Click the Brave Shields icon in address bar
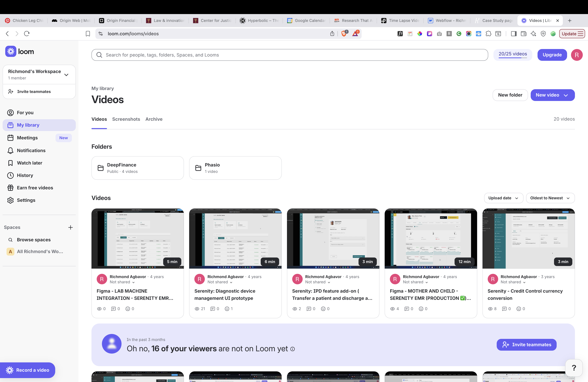Image resolution: width=588 pixels, height=382 pixels. [x=344, y=34]
